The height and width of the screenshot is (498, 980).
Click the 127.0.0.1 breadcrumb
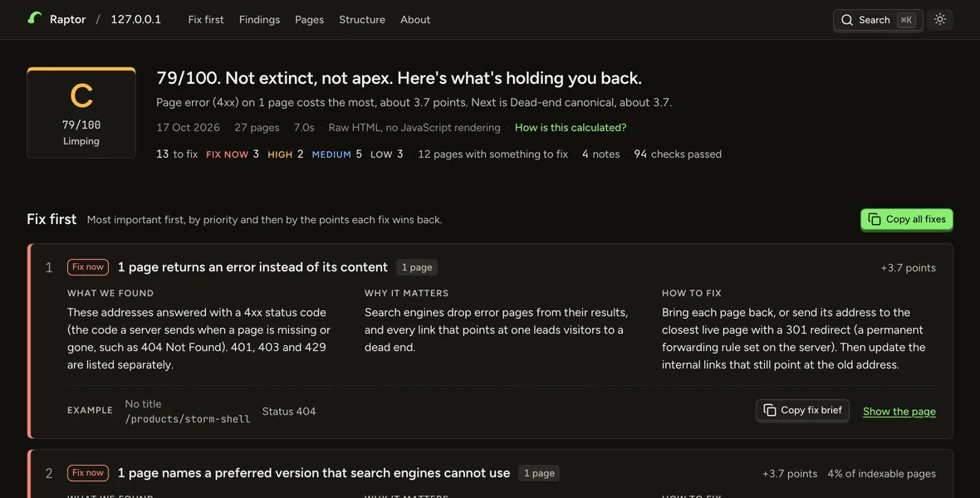click(x=135, y=19)
